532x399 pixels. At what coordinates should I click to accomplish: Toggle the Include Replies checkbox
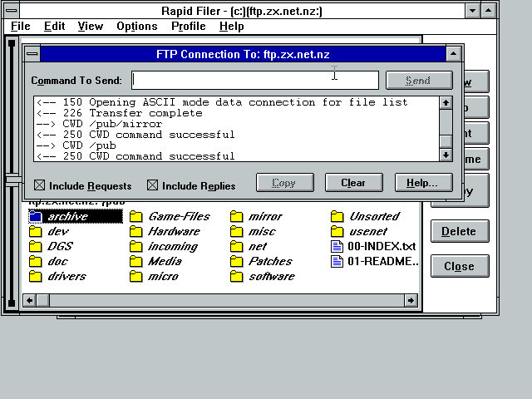pos(152,185)
